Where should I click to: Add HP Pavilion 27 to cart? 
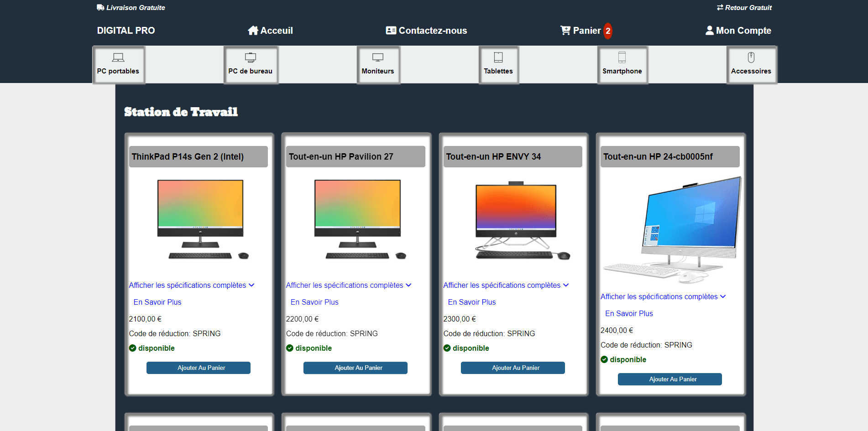coord(356,368)
